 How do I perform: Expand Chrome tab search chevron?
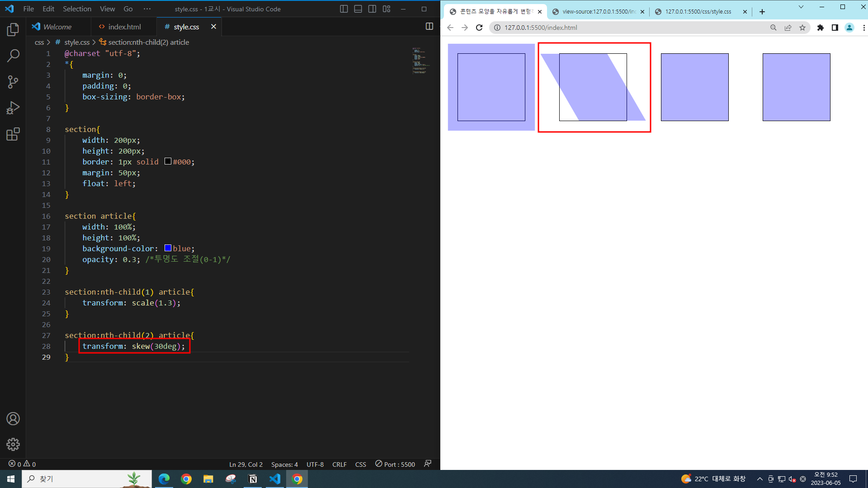click(801, 7)
